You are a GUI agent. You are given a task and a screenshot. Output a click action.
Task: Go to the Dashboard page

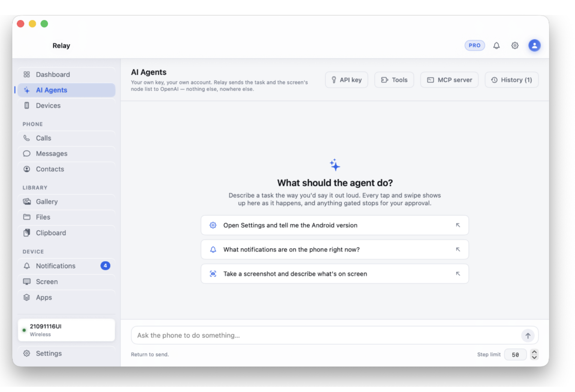[x=66, y=74]
